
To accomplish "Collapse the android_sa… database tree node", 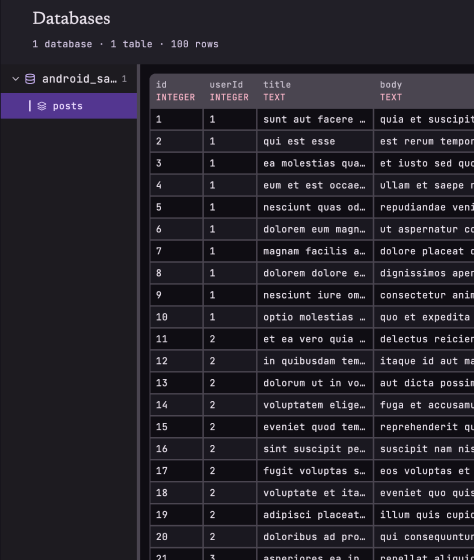I will pos(15,79).
